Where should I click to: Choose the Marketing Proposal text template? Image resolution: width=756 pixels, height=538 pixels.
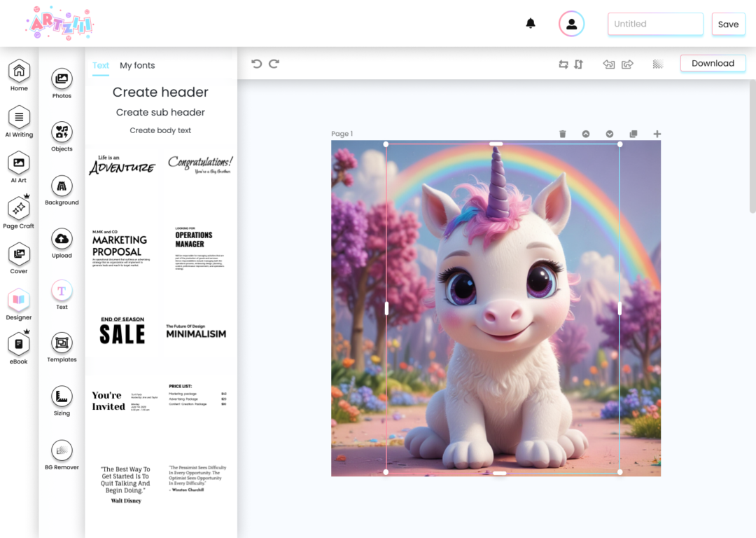click(x=121, y=249)
